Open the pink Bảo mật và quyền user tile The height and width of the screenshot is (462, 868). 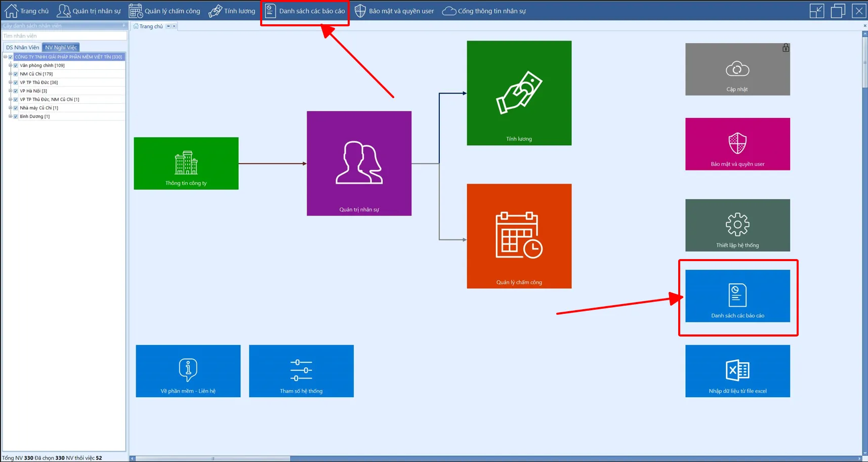point(737,144)
